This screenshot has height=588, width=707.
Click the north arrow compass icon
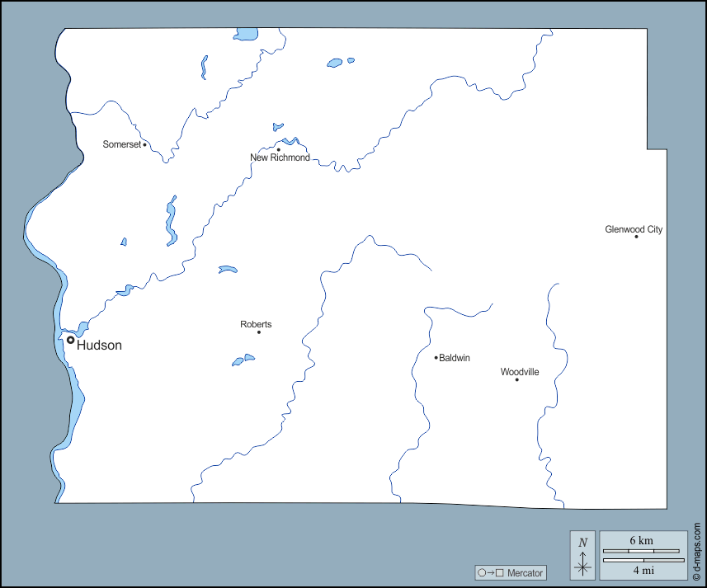click(x=583, y=555)
